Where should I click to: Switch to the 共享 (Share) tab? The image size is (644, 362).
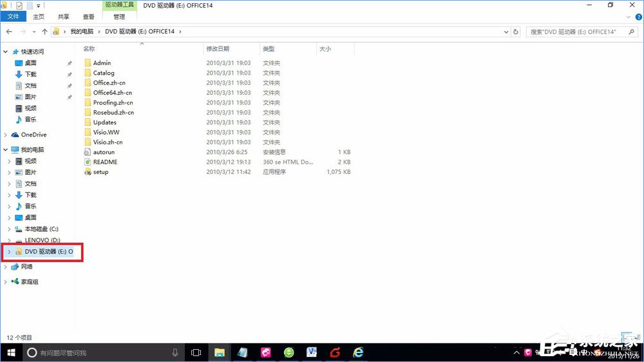63,17
